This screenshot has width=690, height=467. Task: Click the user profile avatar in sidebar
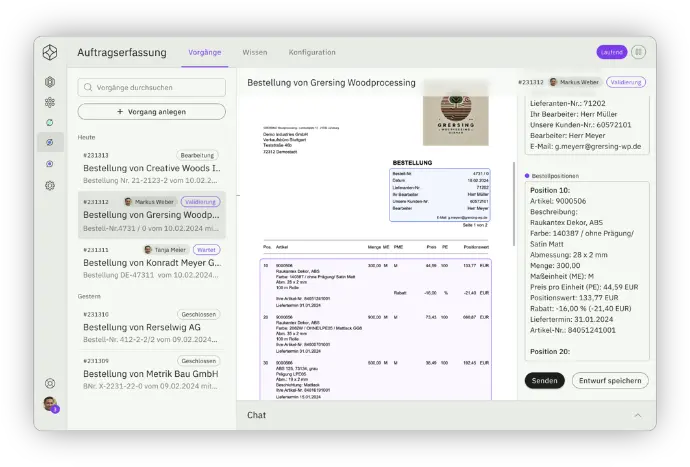click(50, 404)
